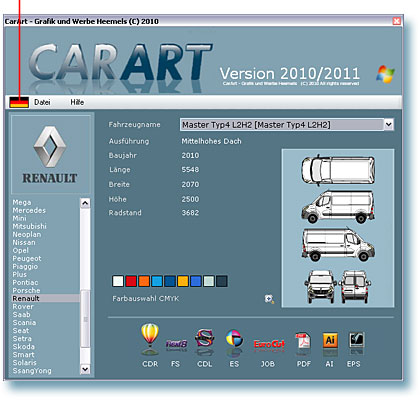Click the brand list scrollbar thumb
420x400 pixels.
click(x=85, y=319)
